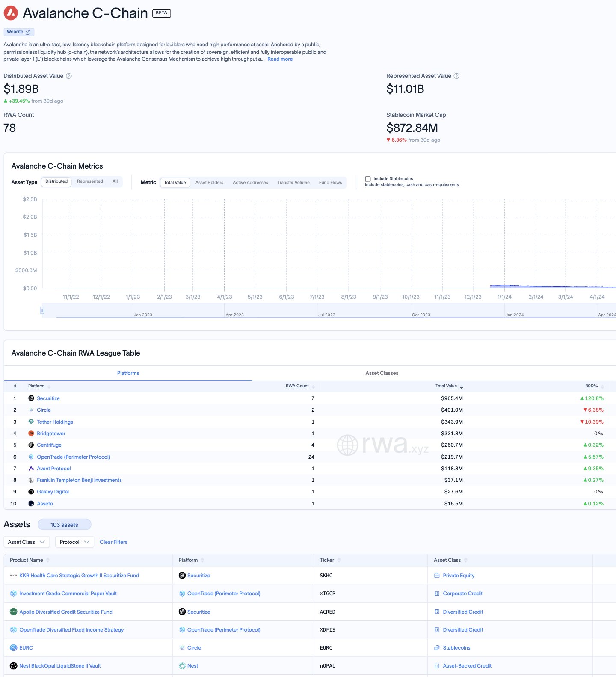Open the Protocol filter dropdown

74,542
